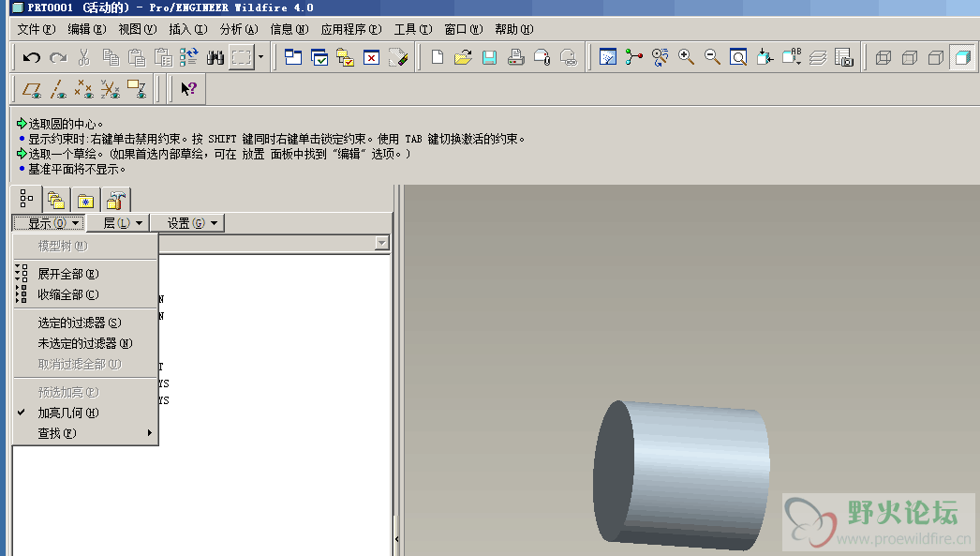Choose 收缩全部(C) from the menu
980x556 pixels.
[85, 294]
